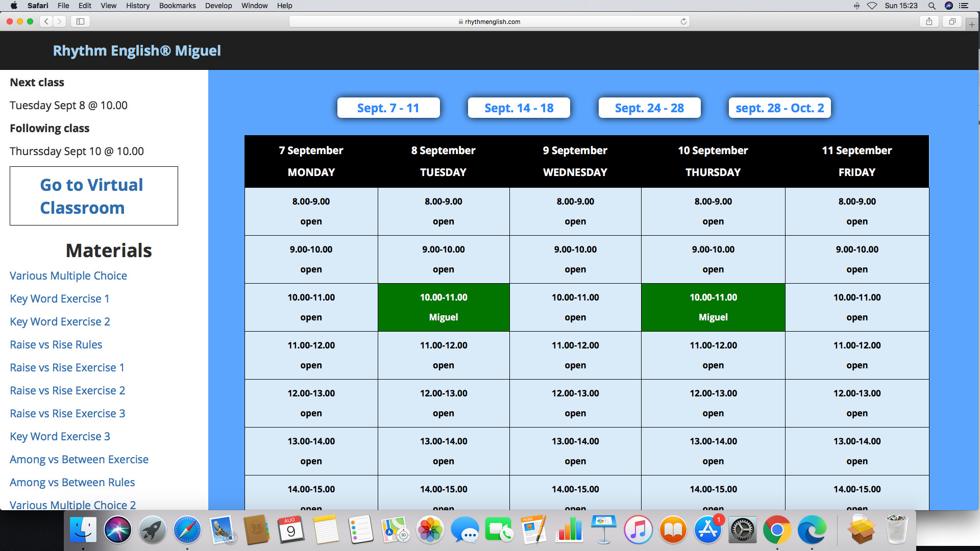
Task: Click the reload page icon
Action: [683, 21]
